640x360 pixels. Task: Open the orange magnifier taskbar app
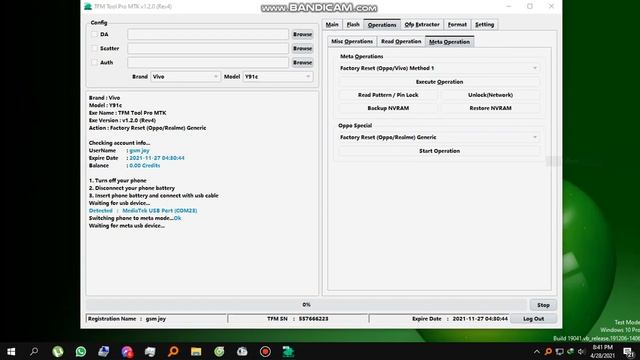(x=173, y=351)
